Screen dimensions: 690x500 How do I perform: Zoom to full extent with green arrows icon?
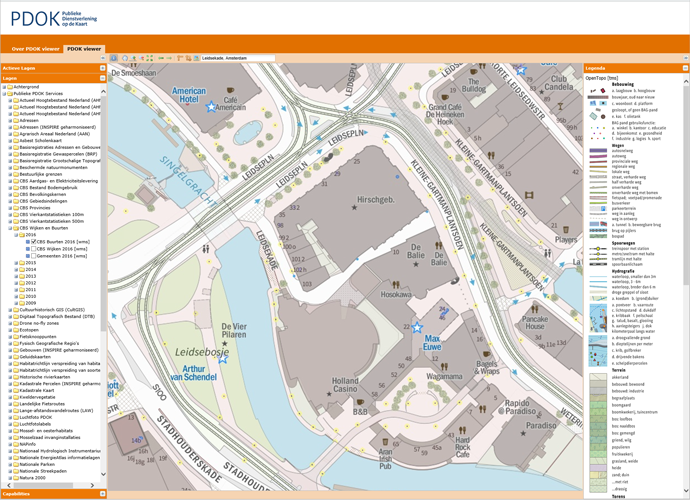pyautogui.click(x=150, y=58)
